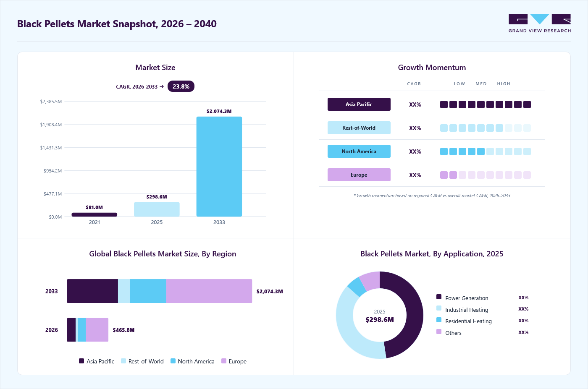Click the Power Generation XX% value

(x=523, y=298)
